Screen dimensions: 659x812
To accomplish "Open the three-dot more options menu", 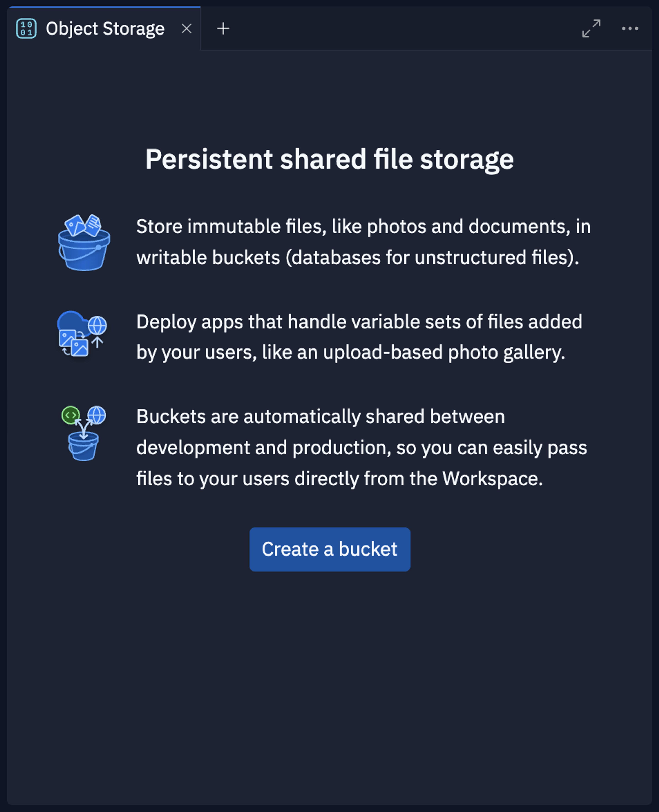I will click(x=630, y=28).
